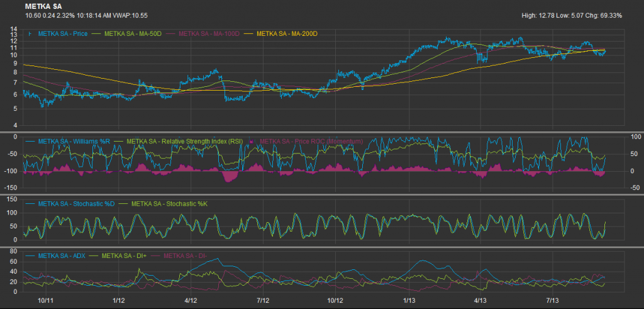Click the 4/12 date axis label
Image resolution: width=644 pixels, height=309 pixels.
pos(191,300)
